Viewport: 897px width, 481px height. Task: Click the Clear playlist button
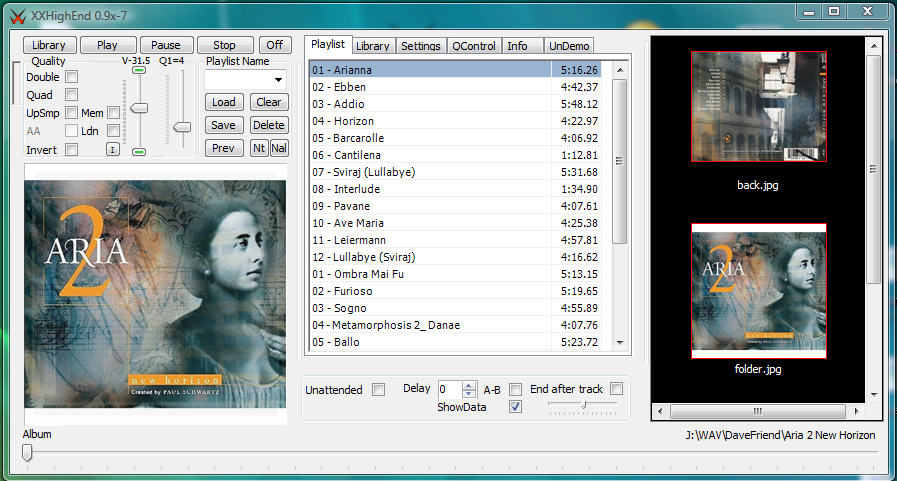click(x=268, y=102)
